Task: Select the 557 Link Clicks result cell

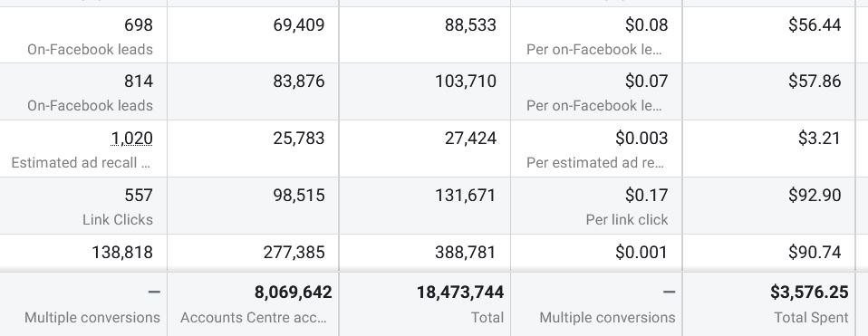Action: [83, 206]
